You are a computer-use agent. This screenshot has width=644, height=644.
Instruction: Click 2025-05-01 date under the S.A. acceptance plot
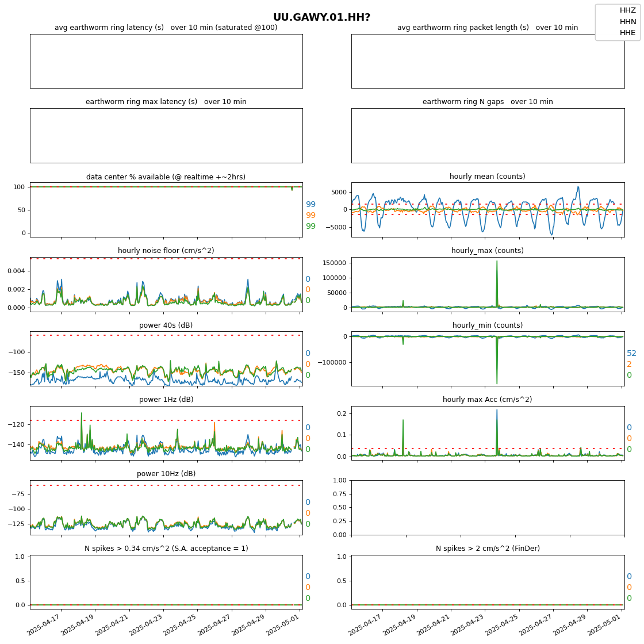[x=282, y=624]
